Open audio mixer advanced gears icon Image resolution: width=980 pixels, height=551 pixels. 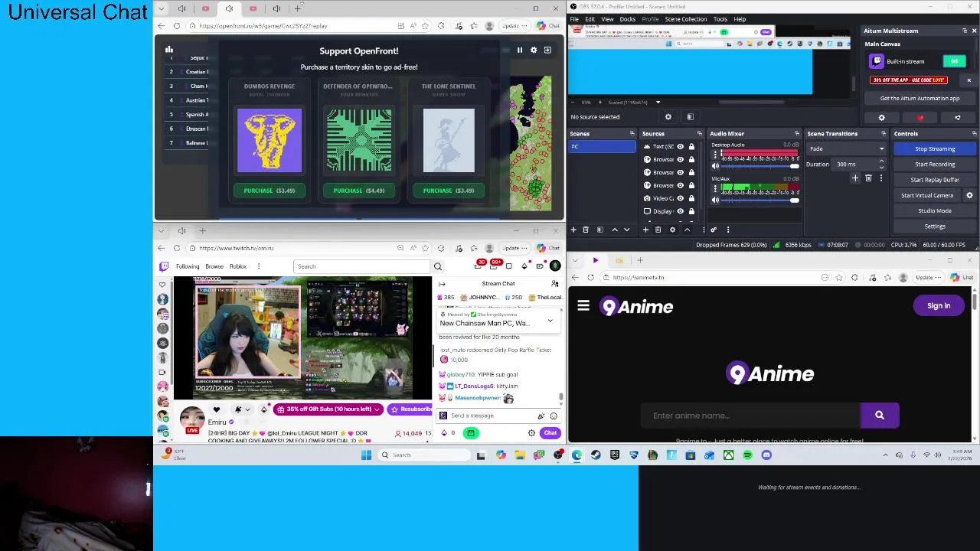coord(714,230)
